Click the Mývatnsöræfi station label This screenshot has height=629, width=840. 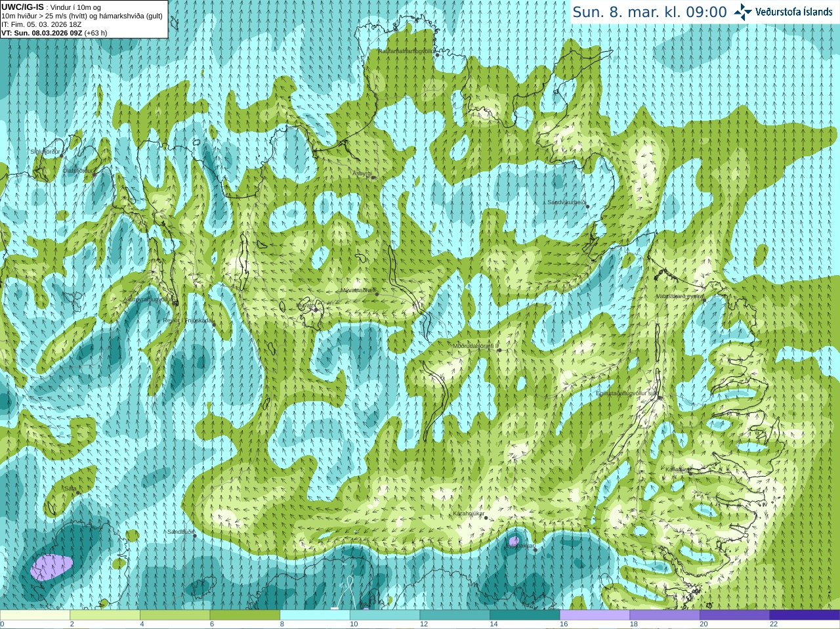coord(358,290)
